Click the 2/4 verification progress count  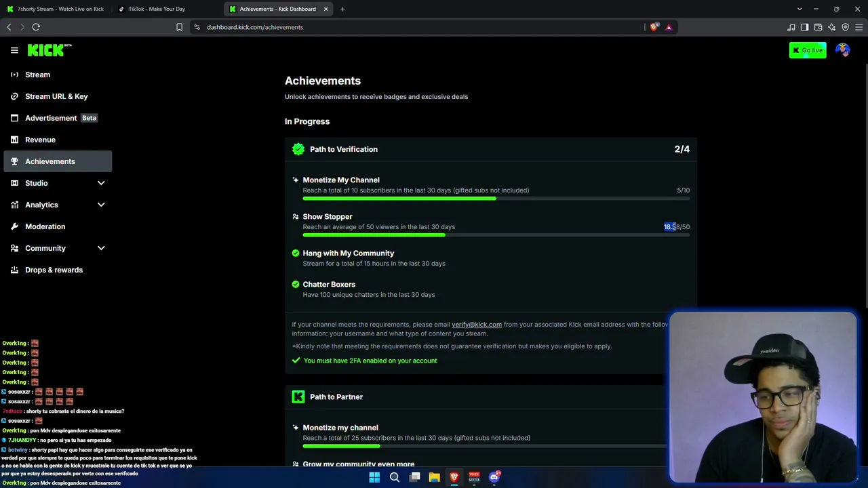point(682,149)
